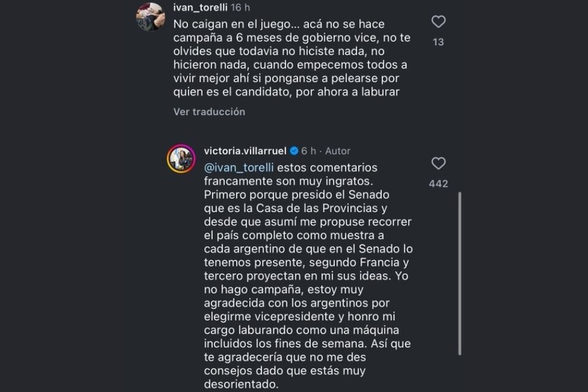Like ivan_torelli's comment with the heart

(x=438, y=22)
